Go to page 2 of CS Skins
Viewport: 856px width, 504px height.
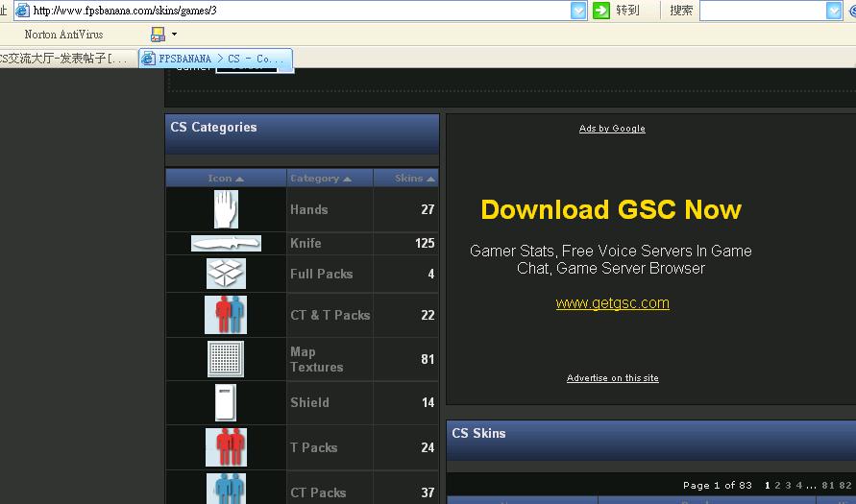pyautogui.click(x=777, y=486)
